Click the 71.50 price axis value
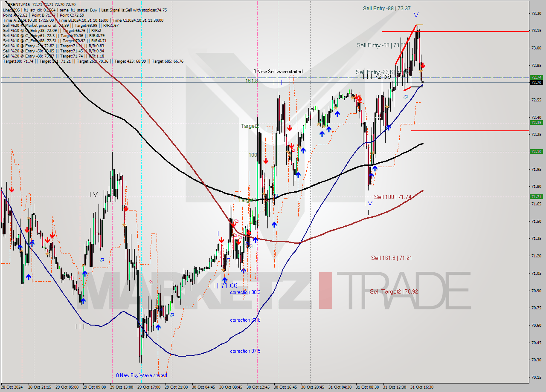 coord(536,221)
